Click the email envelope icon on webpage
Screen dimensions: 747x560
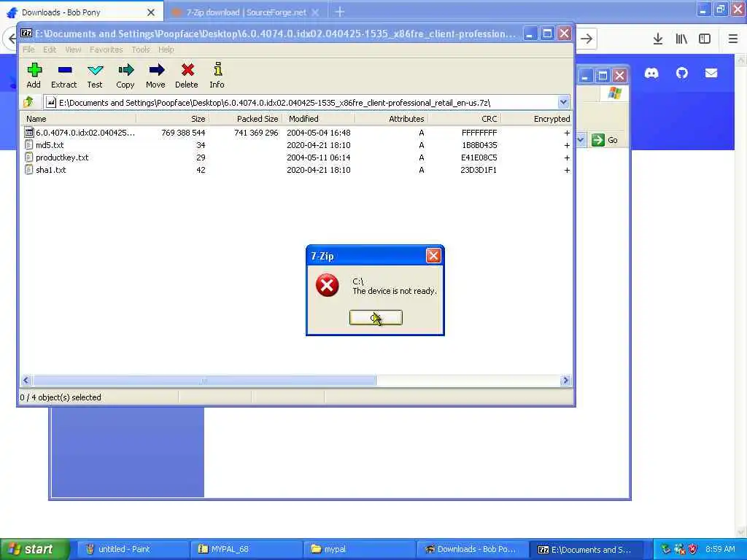pos(711,73)
